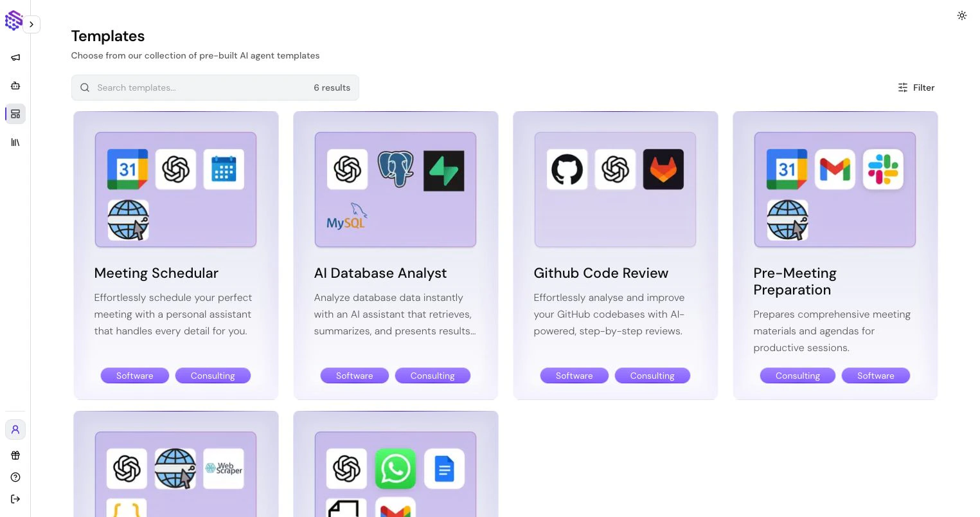The image size is (980, 517).
Task: Click blue calendar icon in Meeting Schedular card
Action: 224,170
